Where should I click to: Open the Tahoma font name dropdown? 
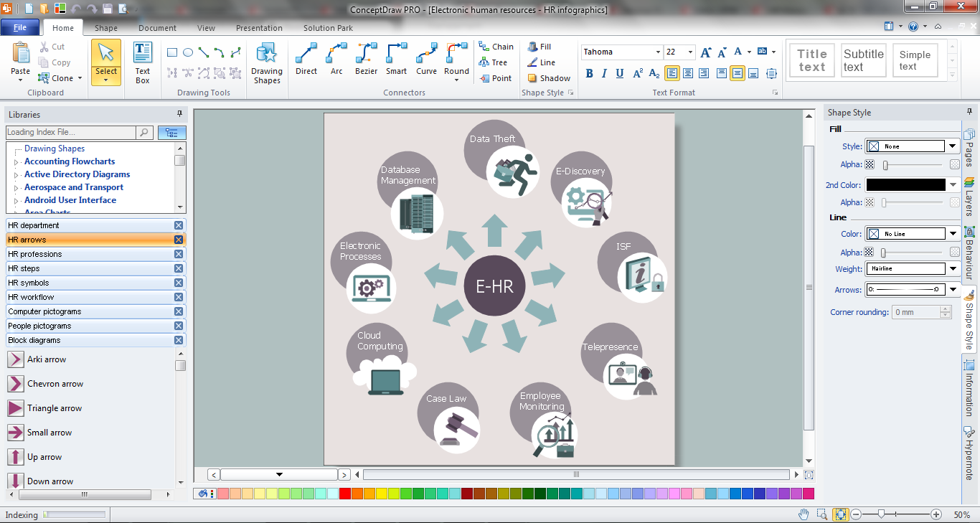pos(658,52)
